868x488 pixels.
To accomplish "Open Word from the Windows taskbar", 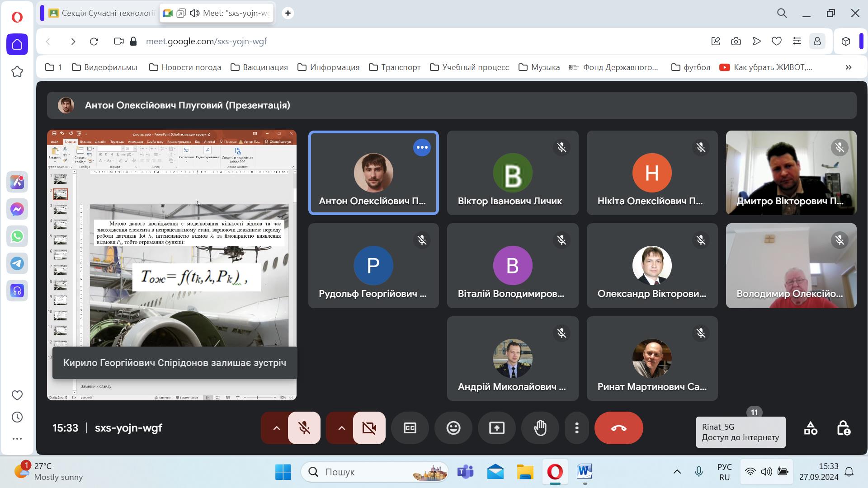I will [x=584, y=472].
